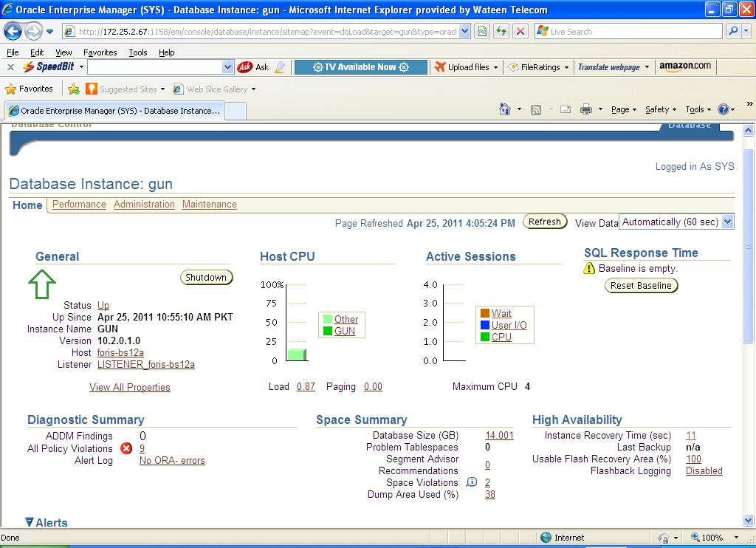Open the Tools menu in menu bar
The image size is (756, 548).
click(x=137, y=52)
